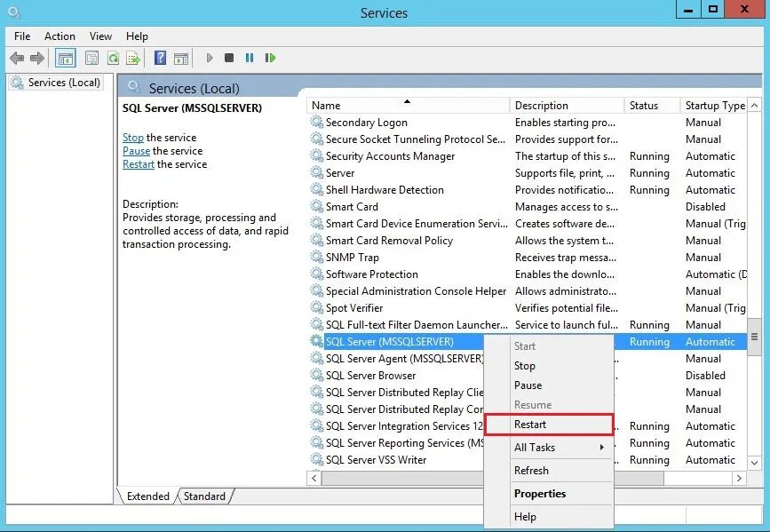770x532 pixels.
Task: Click the Stop Service square icon
Action: click(229, 58)
